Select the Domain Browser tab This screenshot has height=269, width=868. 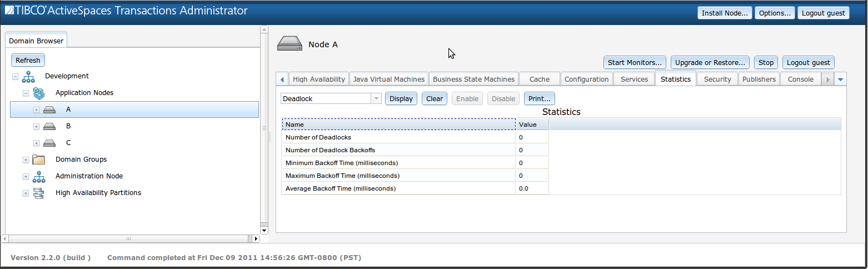coord(36,41)
